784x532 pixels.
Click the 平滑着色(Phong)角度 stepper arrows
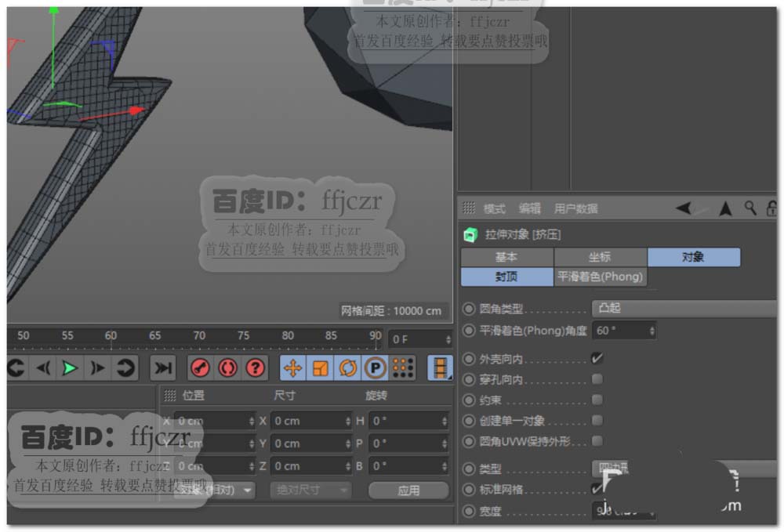pos(652,331)
